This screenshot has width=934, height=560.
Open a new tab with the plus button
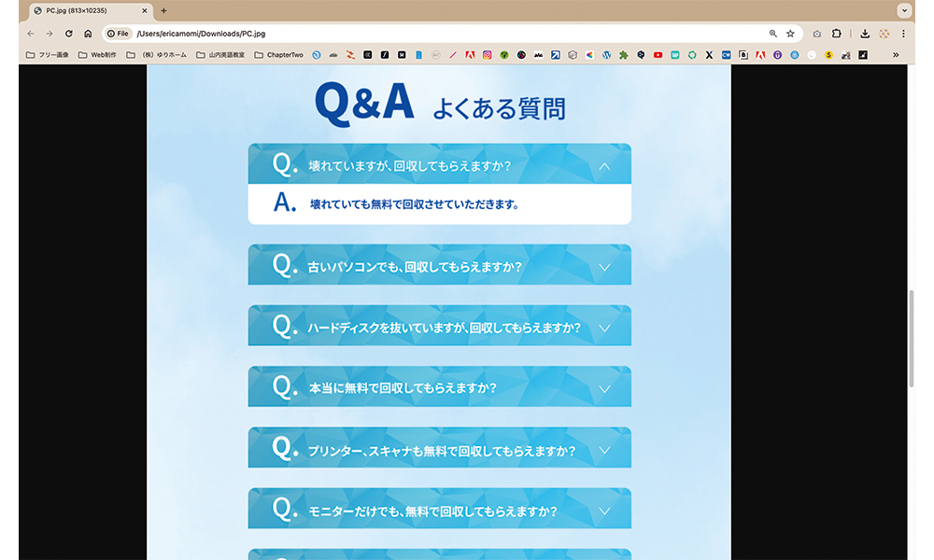click(x=163, y=10)
